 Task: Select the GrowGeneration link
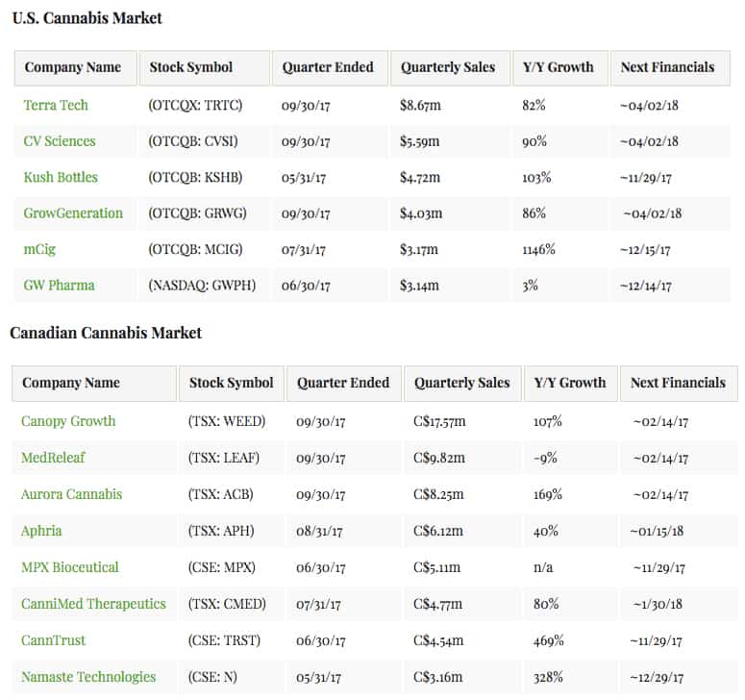73,212
